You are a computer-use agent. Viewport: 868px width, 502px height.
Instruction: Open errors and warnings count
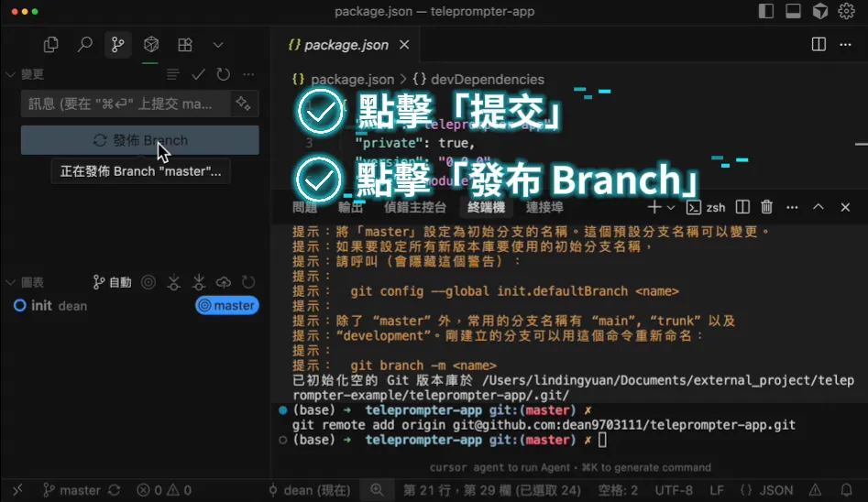tap(164, 490)
